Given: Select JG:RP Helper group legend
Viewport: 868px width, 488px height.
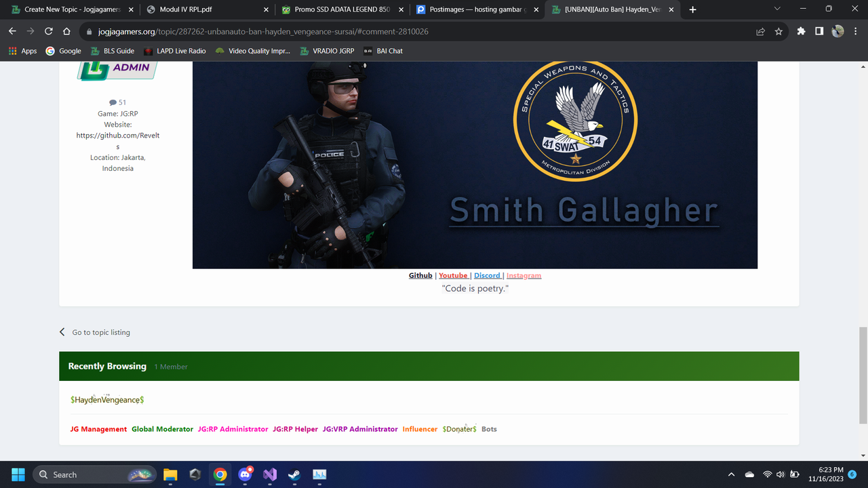Looking at the screenshot, I should [x=295, y=429].
